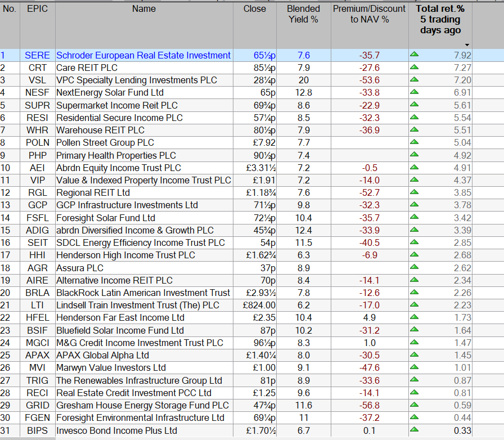Click the RGL ticker cell

(37, 192)
